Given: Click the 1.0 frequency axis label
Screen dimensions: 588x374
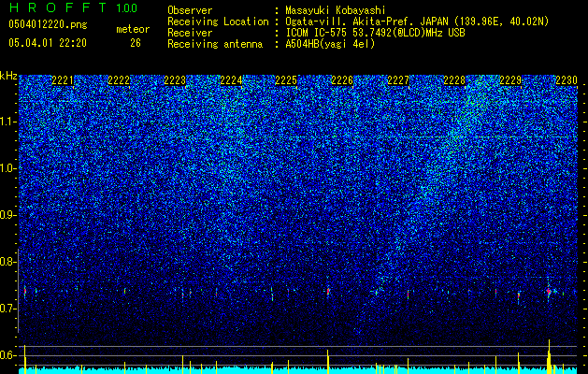Looking at the screenshot, I should 8,168.
